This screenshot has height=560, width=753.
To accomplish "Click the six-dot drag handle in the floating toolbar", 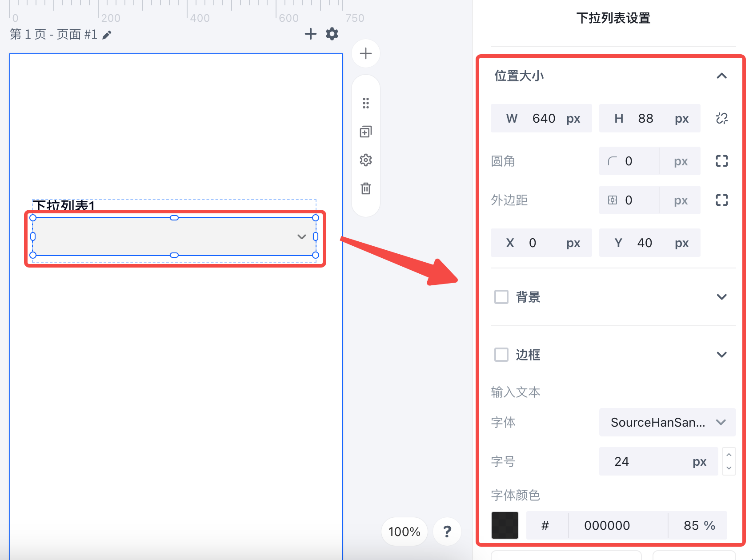I will point(365,103).
